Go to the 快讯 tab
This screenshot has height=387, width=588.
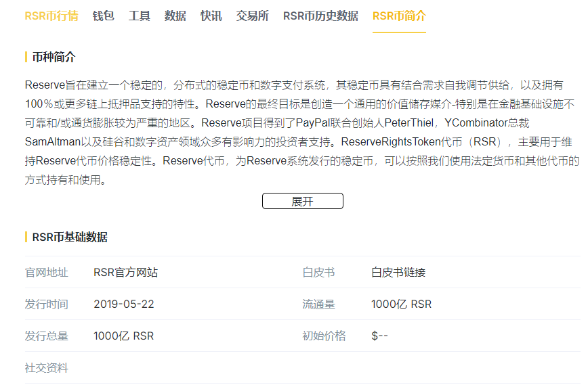coord(211,16)
